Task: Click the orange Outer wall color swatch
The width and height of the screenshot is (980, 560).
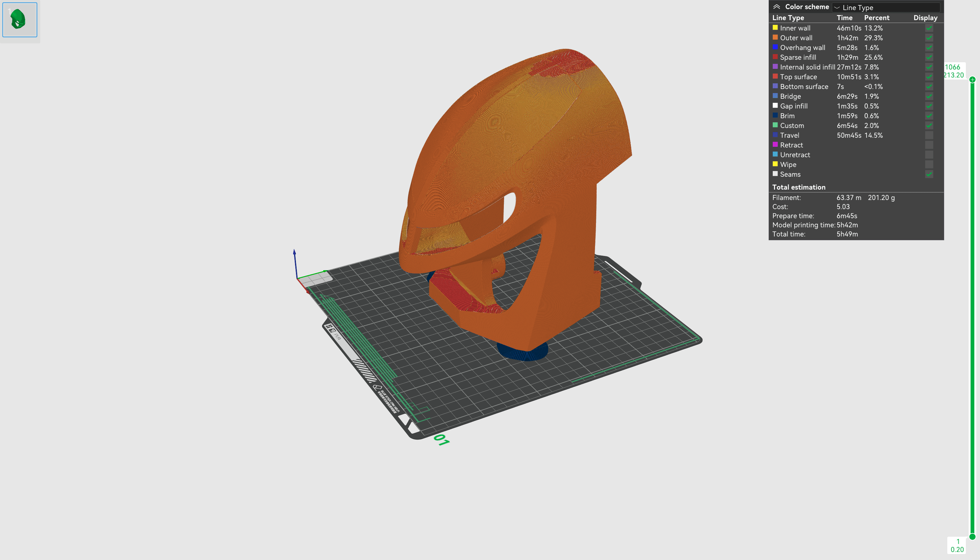Action: [775, 37]
